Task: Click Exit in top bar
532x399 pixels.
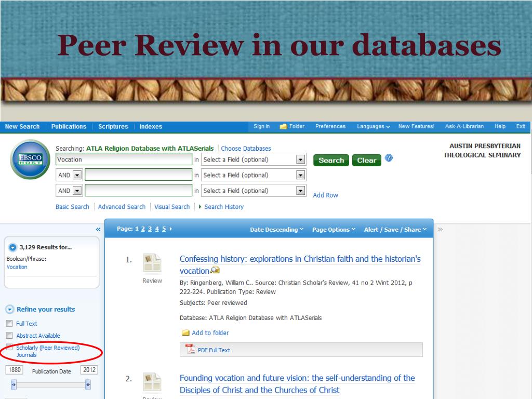Action: pos(521,126)
